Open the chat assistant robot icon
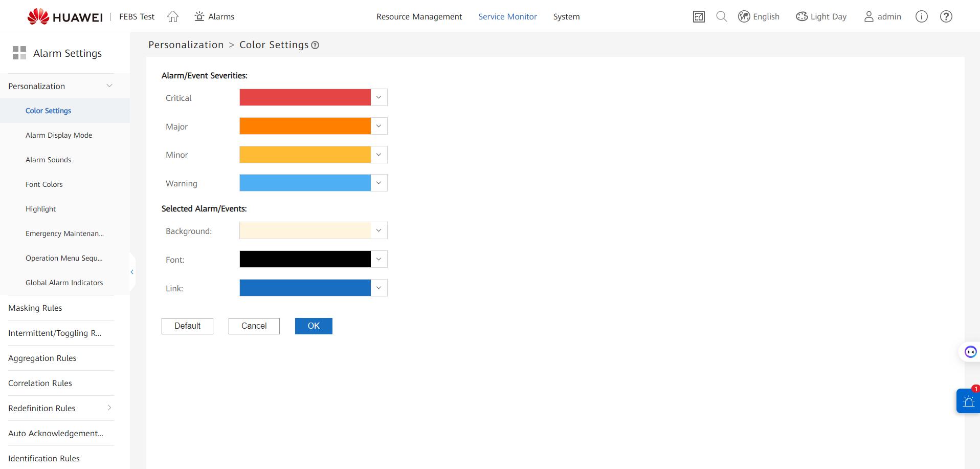The height and width of the screenshot is (469, 980). point(970,352)
